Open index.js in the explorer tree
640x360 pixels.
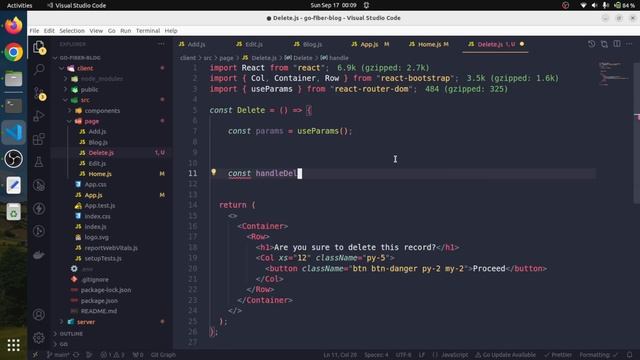(x=95, y=227)
